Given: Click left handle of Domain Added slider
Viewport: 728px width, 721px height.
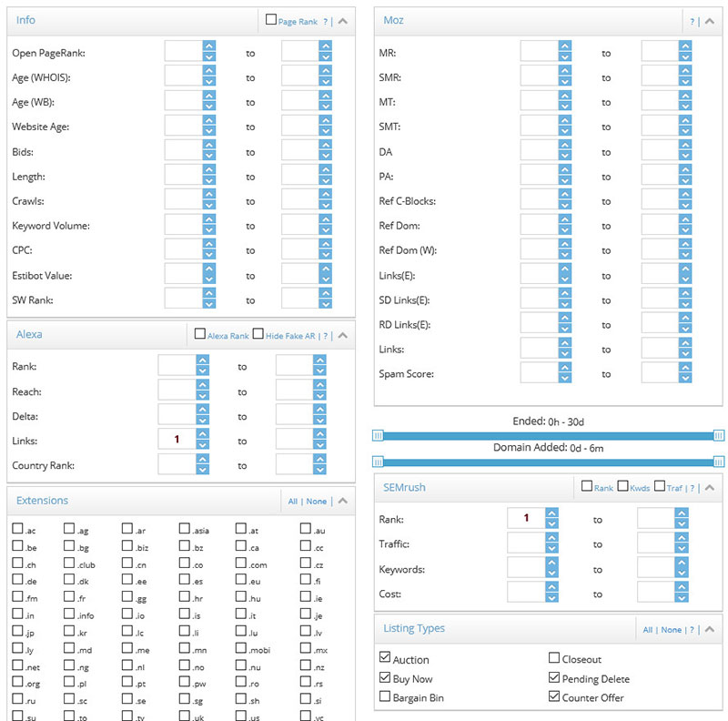Looking at the screenshot, I should (378, 462).
